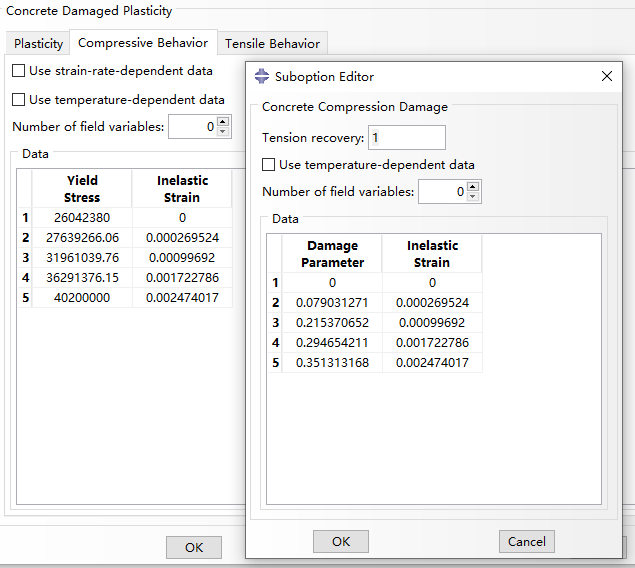Click the Damage Parameter column header
This screenshot has width=635, height=568.
[332, 254]
